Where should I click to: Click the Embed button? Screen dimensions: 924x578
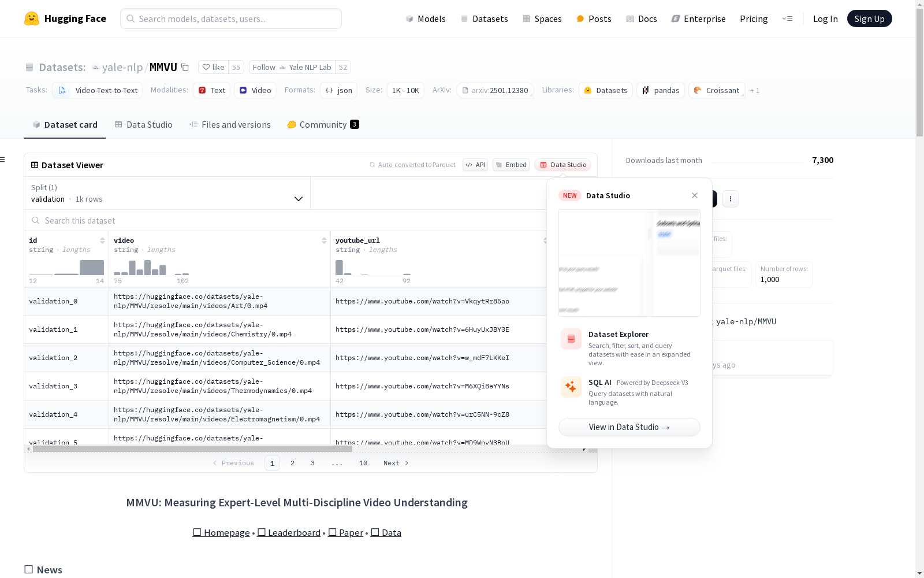(x=511, y=165)
